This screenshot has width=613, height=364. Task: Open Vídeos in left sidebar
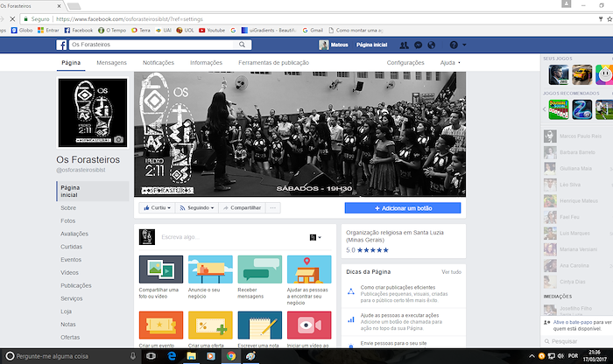click(x=69, y=272)
